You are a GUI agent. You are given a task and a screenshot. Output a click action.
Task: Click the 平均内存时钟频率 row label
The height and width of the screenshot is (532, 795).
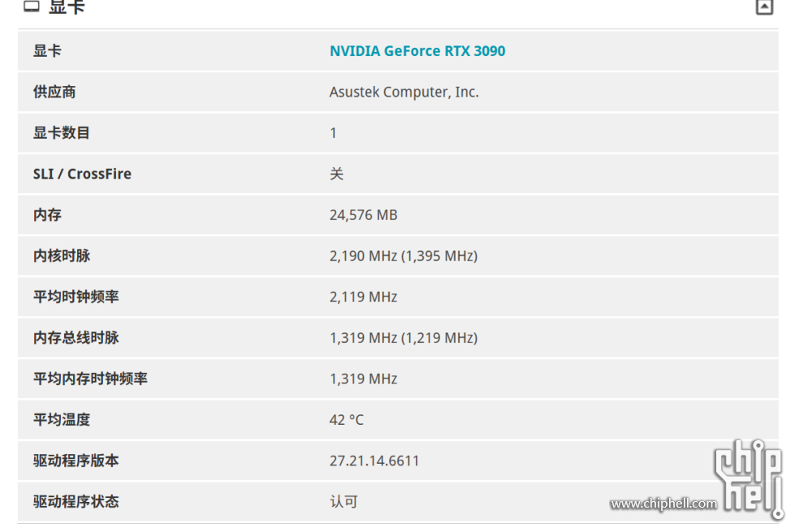point(90,378)
